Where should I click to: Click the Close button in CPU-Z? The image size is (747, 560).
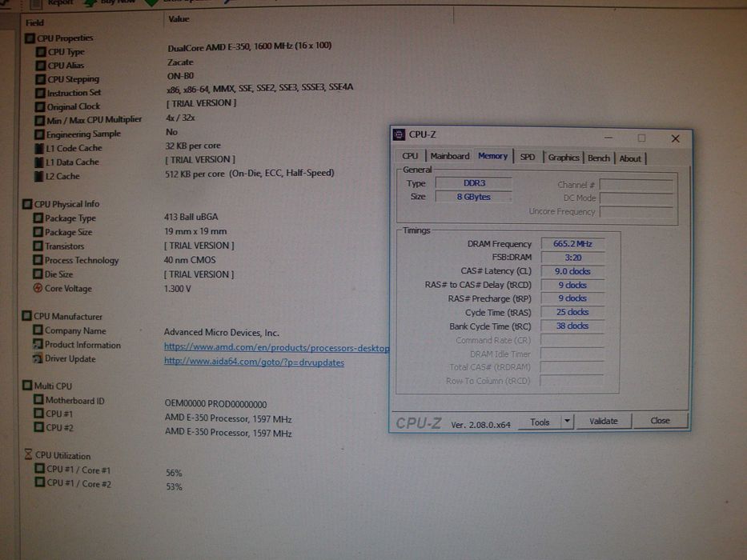point(661,421)
